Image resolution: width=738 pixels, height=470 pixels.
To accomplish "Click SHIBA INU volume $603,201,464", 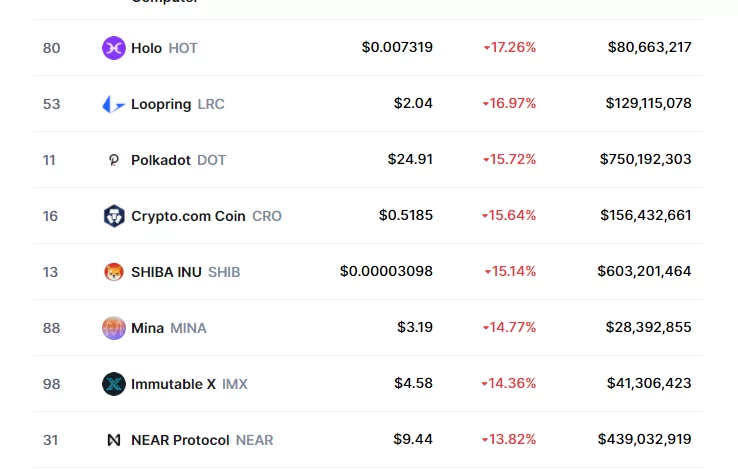I will (644, 272).
